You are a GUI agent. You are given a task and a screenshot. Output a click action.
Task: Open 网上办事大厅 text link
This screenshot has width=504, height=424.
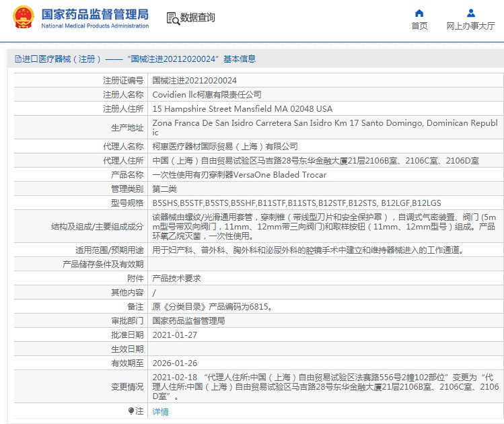coord(470,26)
